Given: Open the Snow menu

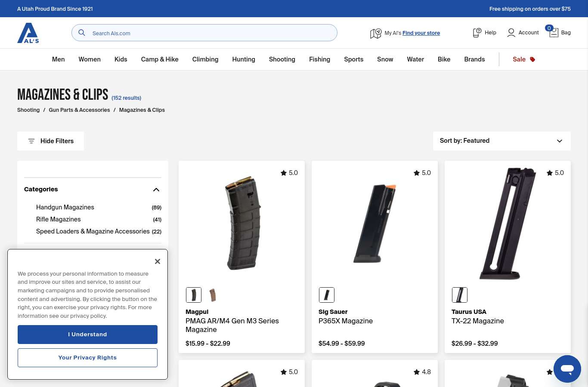Looking at the screenshot, I should pyautogui.click(x=385, y=59).
